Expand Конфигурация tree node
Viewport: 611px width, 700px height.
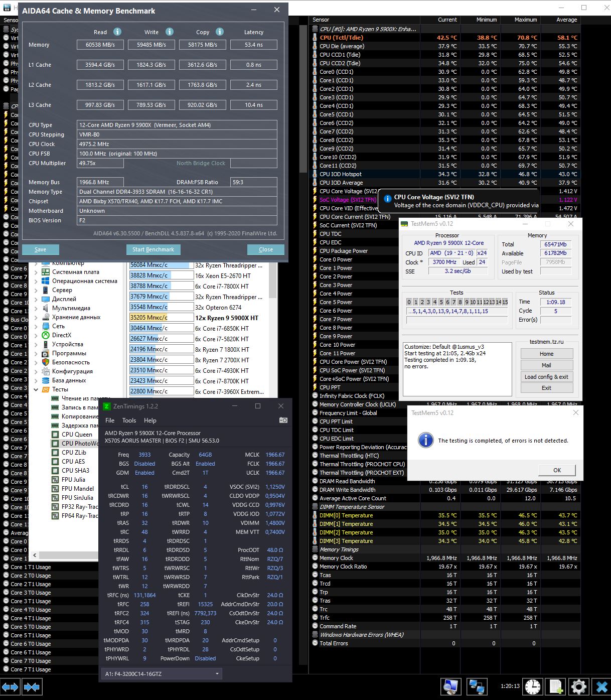coord(36,371)
